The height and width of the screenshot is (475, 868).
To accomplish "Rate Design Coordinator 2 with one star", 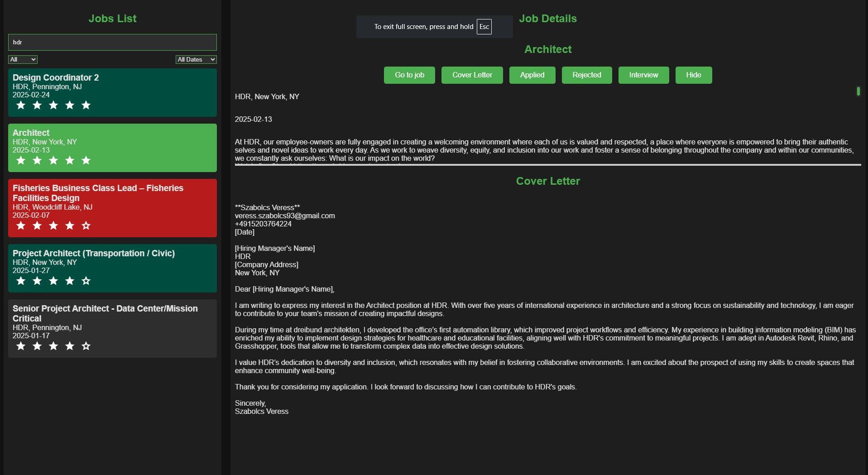I will [21, 106].
